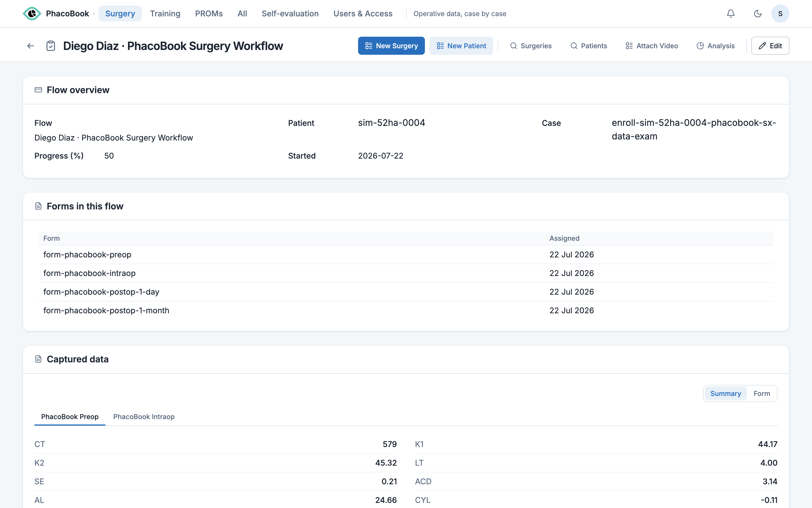
Task: Click the case ID enroll-sim-52ha-0004 text
Action: (694, 129)
